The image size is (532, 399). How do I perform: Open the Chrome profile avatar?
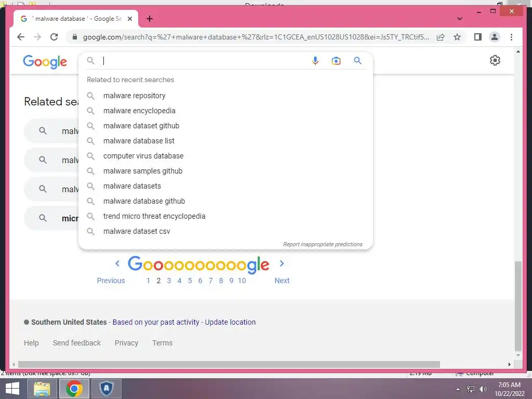(x=495, y=37)
